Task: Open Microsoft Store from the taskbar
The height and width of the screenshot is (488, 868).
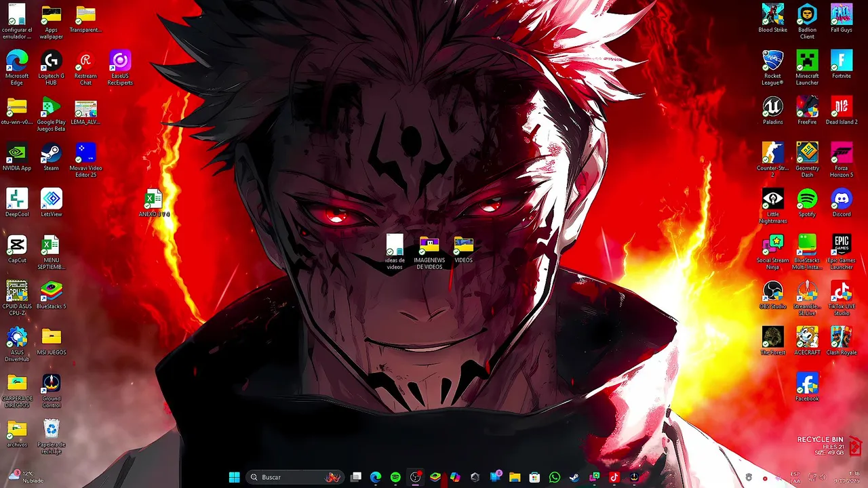Action: pos(534,477)
